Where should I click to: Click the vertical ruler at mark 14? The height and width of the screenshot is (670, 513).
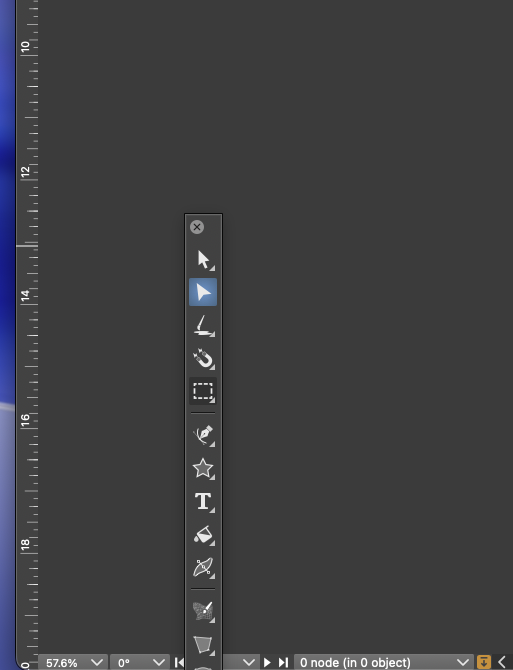pyautogui.click(x=26, y=295)
